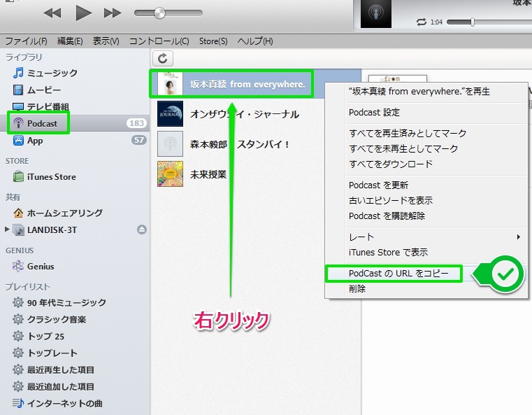Click the iTunes Store label in sidebar

coord(52,177)
